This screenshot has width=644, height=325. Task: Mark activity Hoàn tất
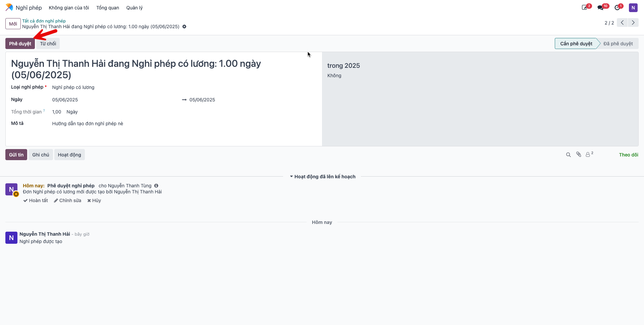click(x=36, y=200)
